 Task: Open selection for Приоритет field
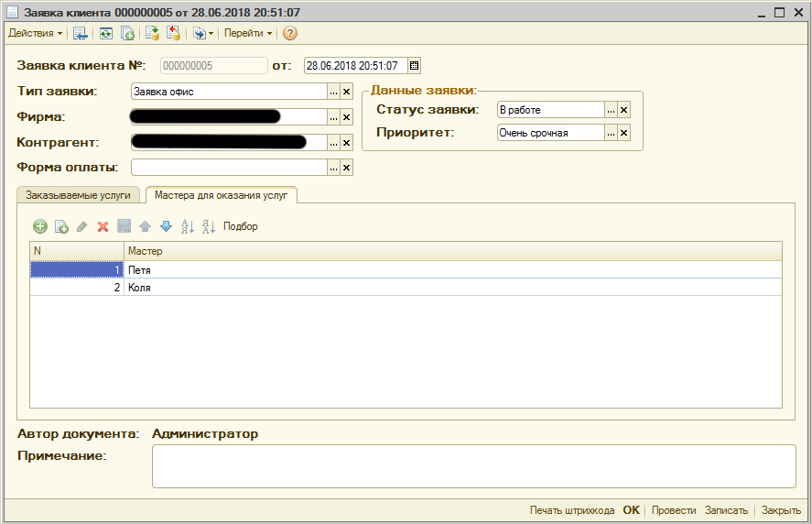[612, 133]
